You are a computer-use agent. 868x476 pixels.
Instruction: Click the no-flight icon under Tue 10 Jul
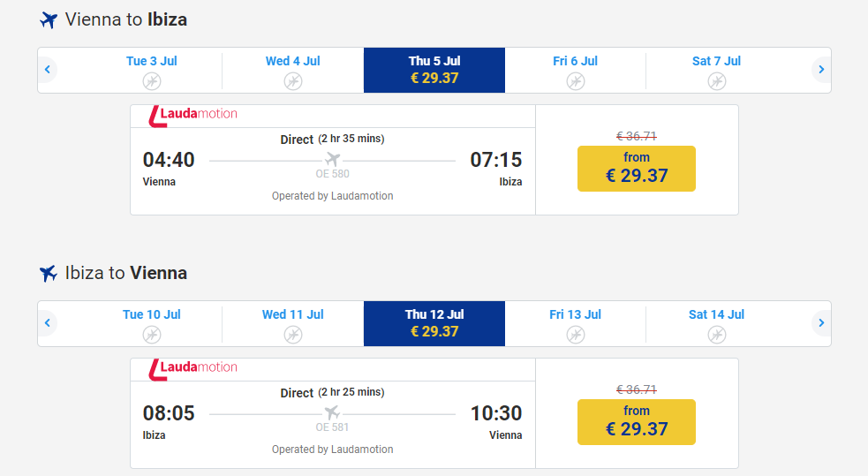click(x=152, y=335)
